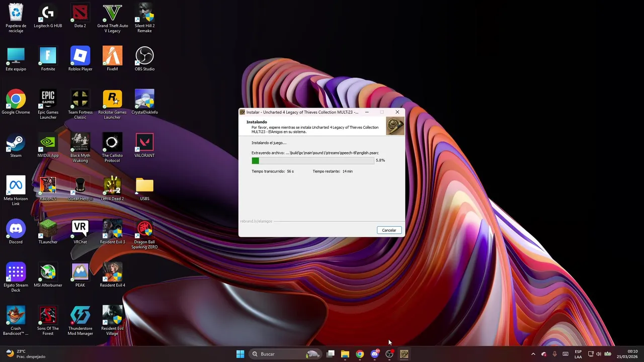The height and width of the screenshot is (362, 644).
Task: Click the 5.8% progress percentage text
Action: coord(380,160)
